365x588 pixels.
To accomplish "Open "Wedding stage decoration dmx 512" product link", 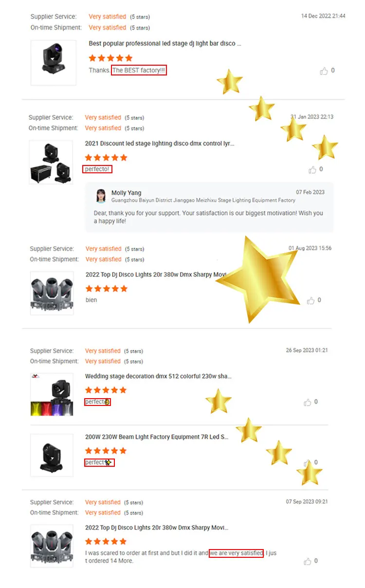I will [158, 376].
